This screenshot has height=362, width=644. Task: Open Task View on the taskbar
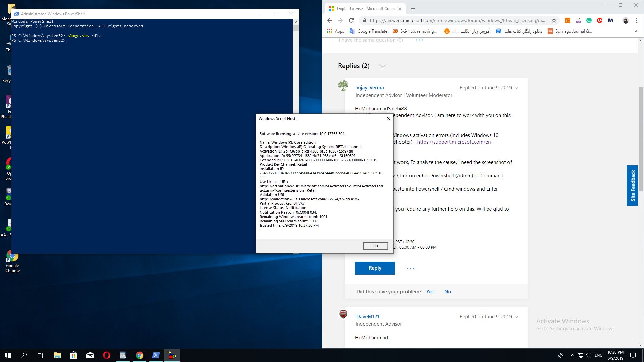click(x=40, y=355)
